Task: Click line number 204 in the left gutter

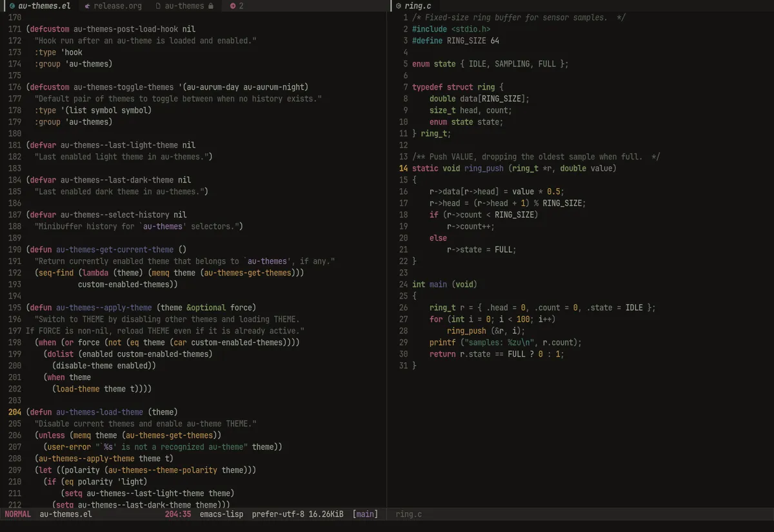Action: coord(15,412)
